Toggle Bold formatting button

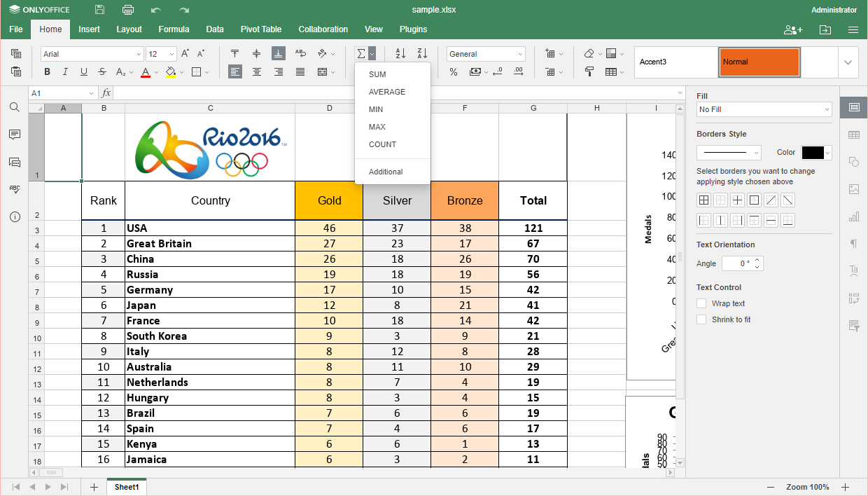pos(48,71)
